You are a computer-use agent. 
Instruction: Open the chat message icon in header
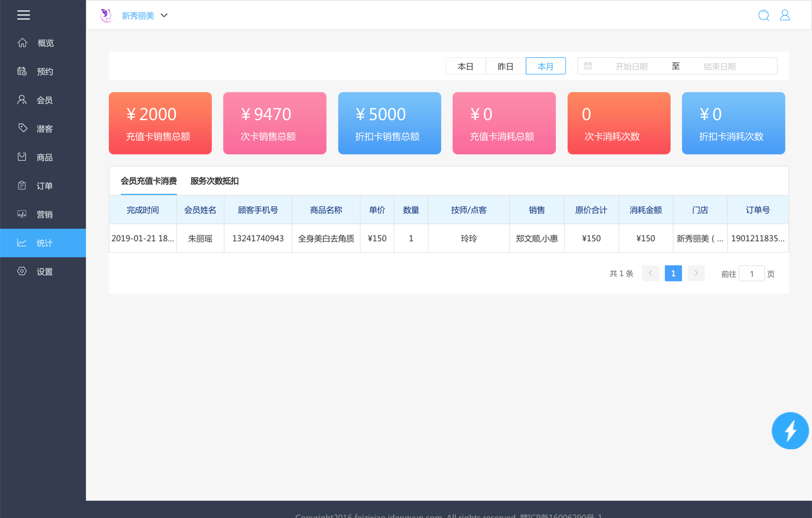click(763, 15)
